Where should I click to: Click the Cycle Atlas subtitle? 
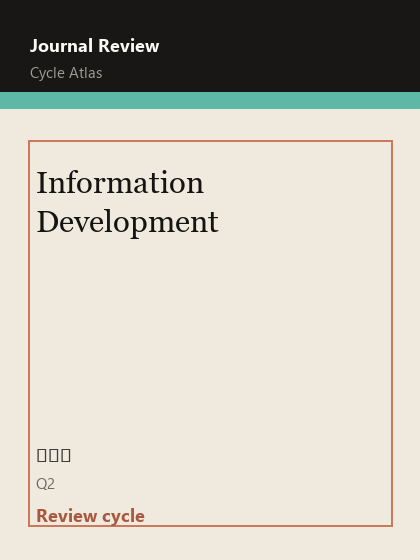(x=66, y=73)
